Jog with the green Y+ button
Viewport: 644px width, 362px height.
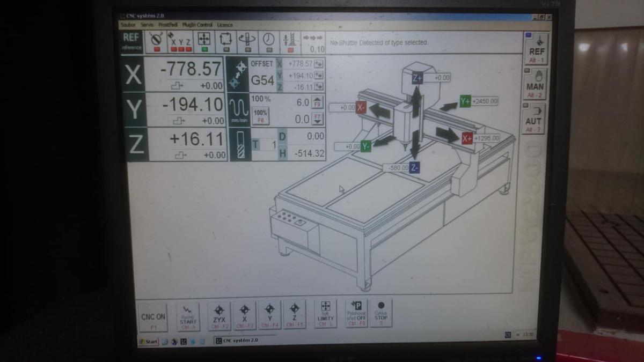click(x=465, y=101)
